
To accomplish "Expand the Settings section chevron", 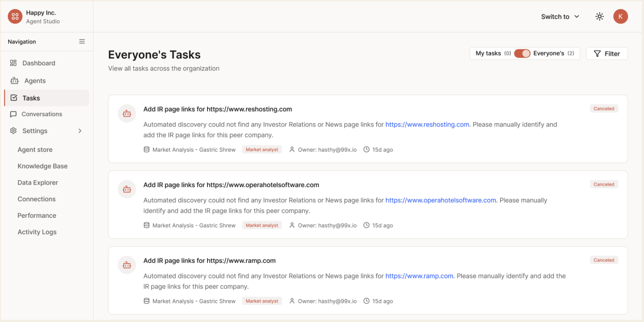I will [x=80, y=130].
